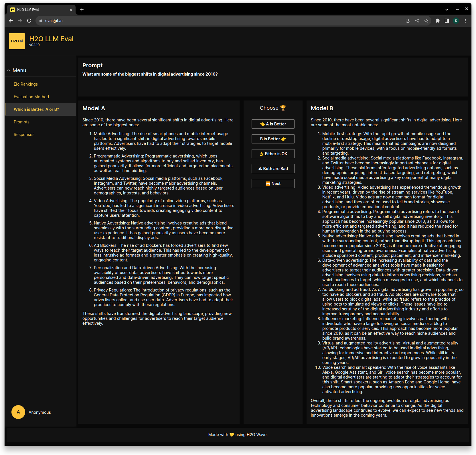The image size is (476, 455).
Task: Click the Model A heading
Action: click(94, 108)
